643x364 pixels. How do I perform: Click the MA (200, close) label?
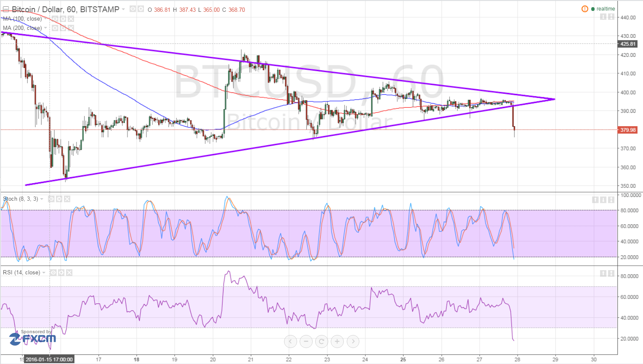[22, 28]
